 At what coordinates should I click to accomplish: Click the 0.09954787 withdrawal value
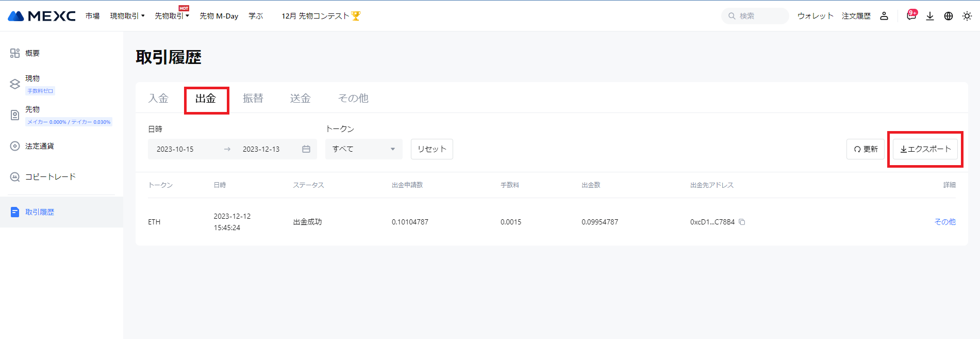pos(600,222)
